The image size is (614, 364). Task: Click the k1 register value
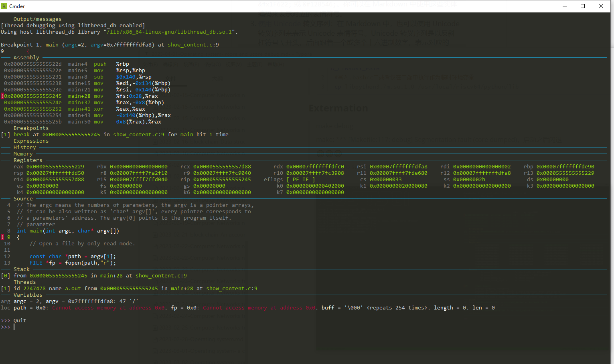399,186
